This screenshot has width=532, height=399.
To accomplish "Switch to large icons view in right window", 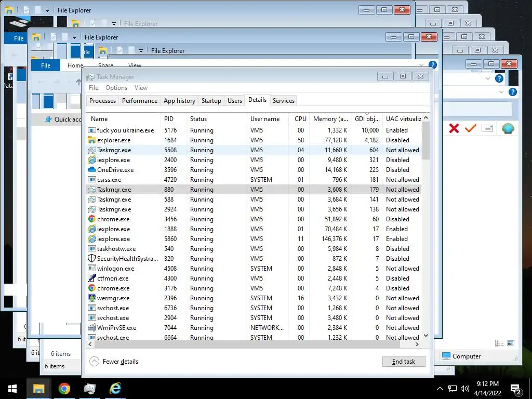I will 511,343.
